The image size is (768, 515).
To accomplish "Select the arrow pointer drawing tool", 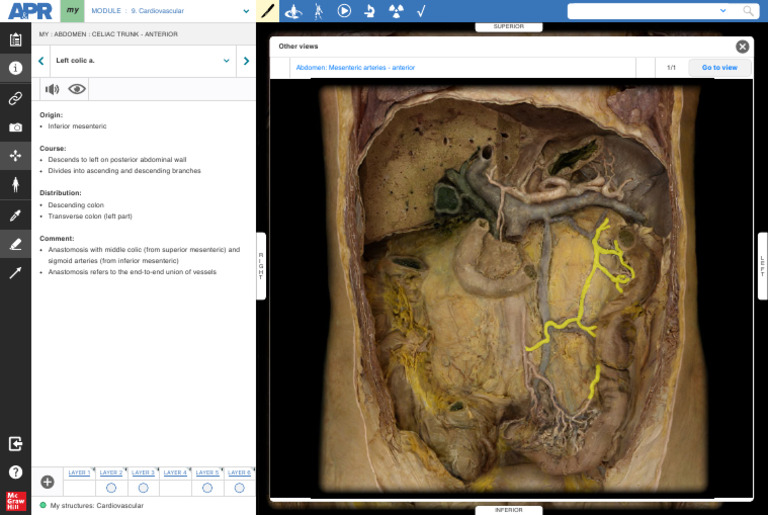I will (15, 273).
